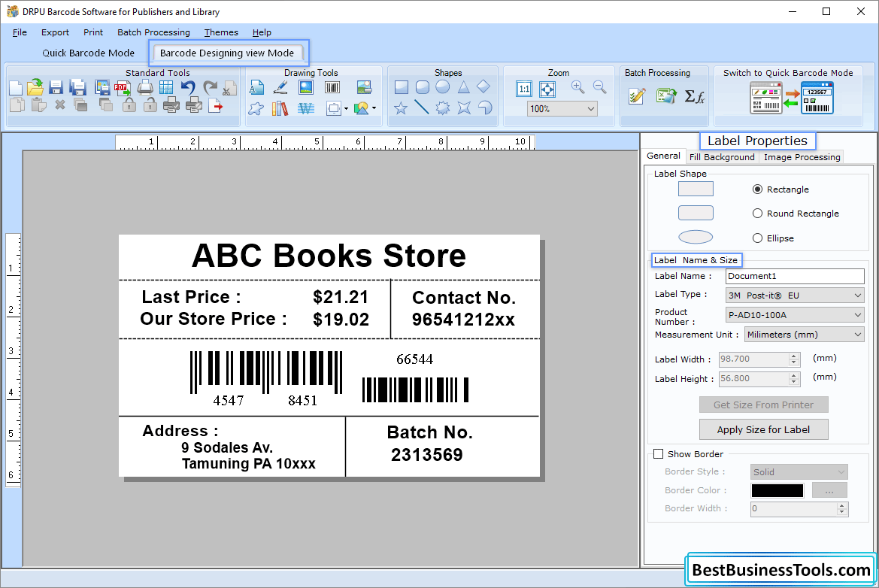Select the triangle shape tool
Viewport: 879px width, 588px height.
[x=464, y=87]
